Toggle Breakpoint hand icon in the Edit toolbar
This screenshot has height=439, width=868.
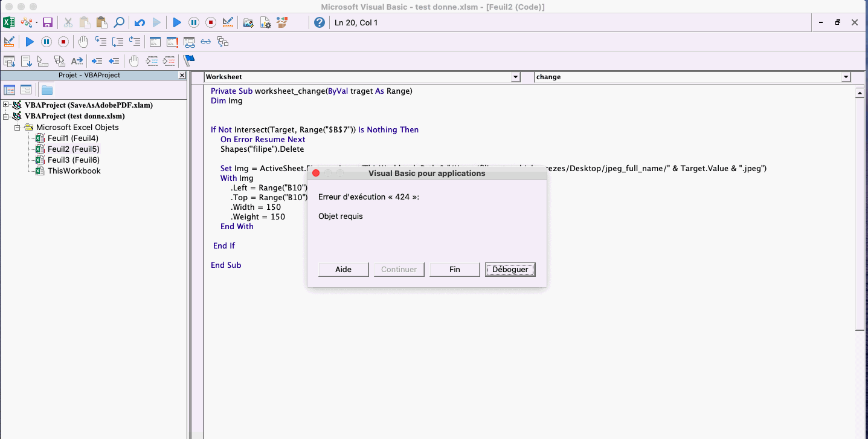134,61
